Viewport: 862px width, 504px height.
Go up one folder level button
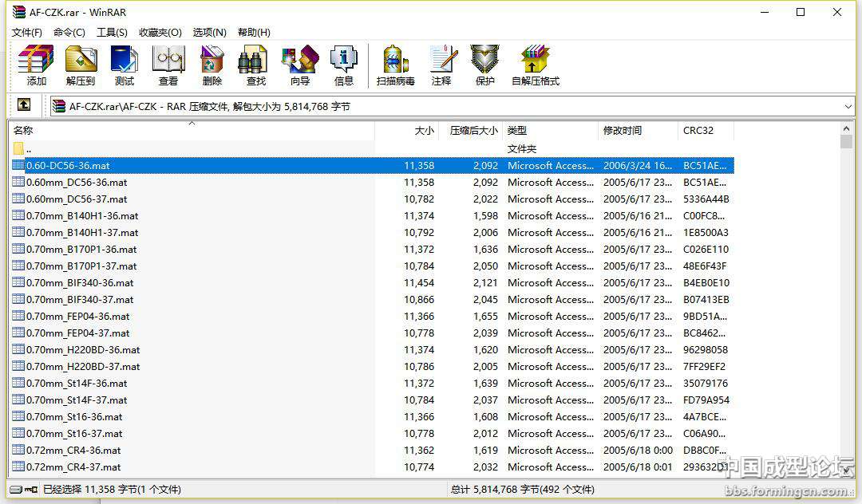point(24,105)
